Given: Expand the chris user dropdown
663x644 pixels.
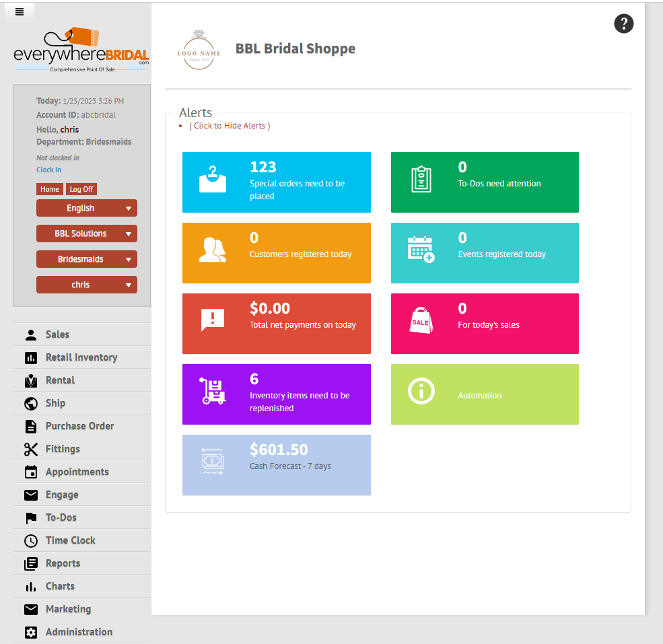Looking at the screenshot, I should point(87,285).
